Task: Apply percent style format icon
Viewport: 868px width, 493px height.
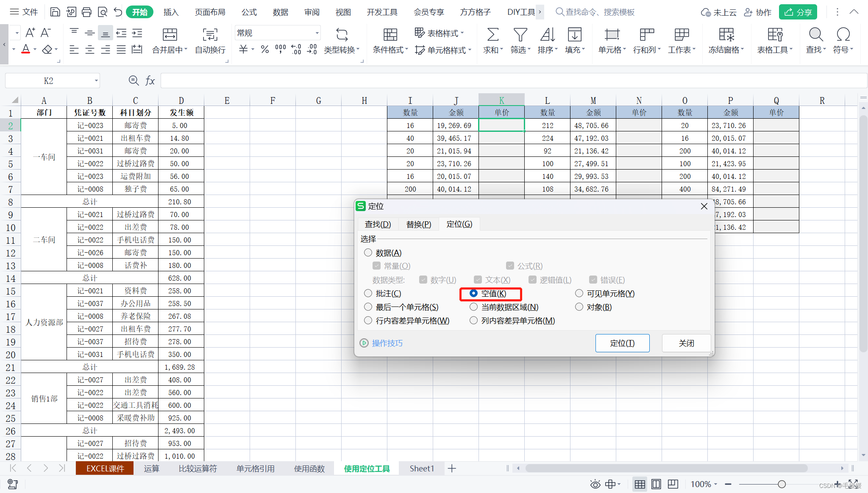Action: (x=265, y=50)
